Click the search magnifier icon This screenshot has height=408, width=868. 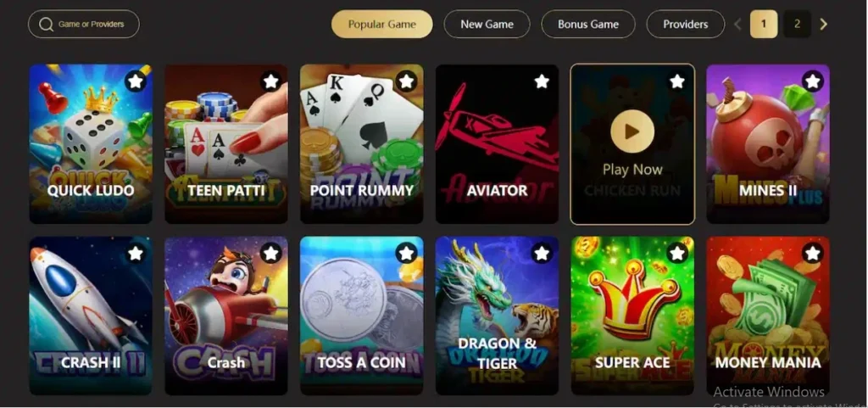tap(47, 25)
